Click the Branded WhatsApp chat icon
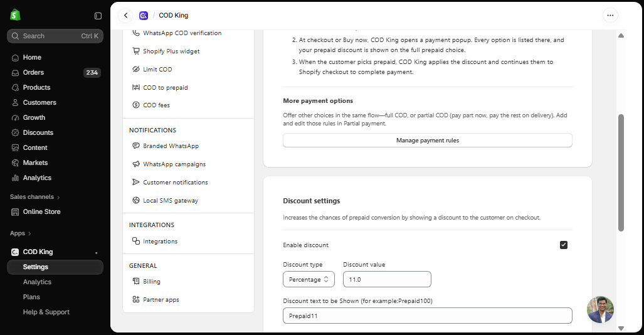The image size is (644, 335). (136, 146)
